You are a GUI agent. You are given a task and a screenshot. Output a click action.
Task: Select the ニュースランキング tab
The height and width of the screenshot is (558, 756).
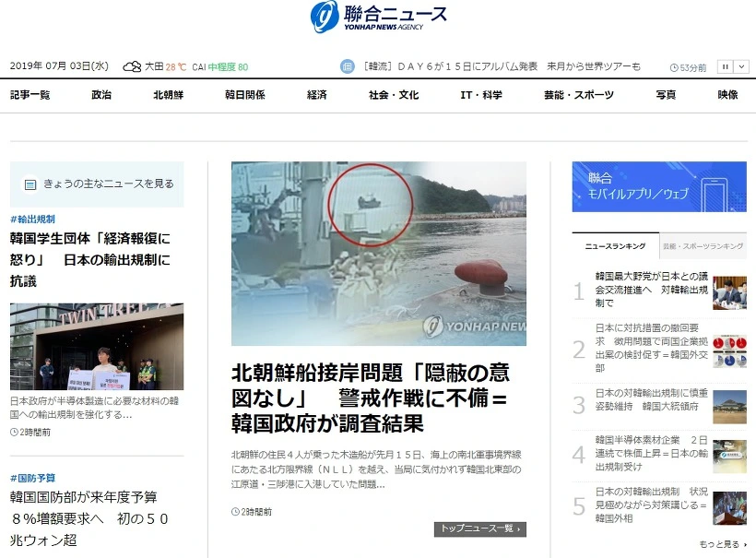(x=615, y=246)
